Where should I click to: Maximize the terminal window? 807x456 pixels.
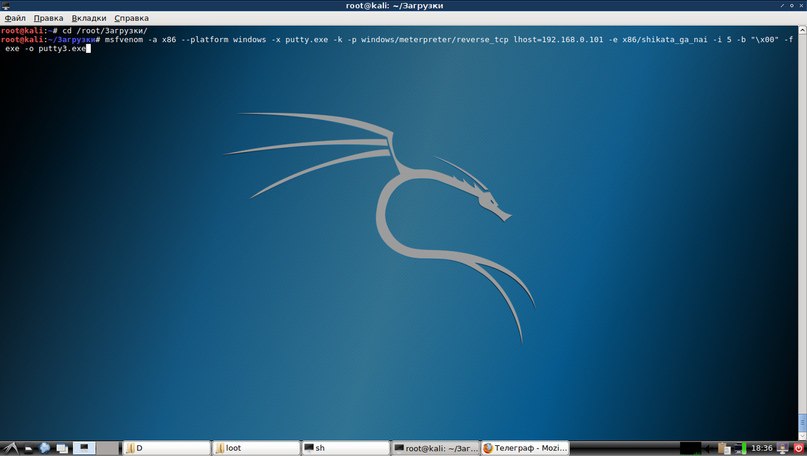pos(792,6)
